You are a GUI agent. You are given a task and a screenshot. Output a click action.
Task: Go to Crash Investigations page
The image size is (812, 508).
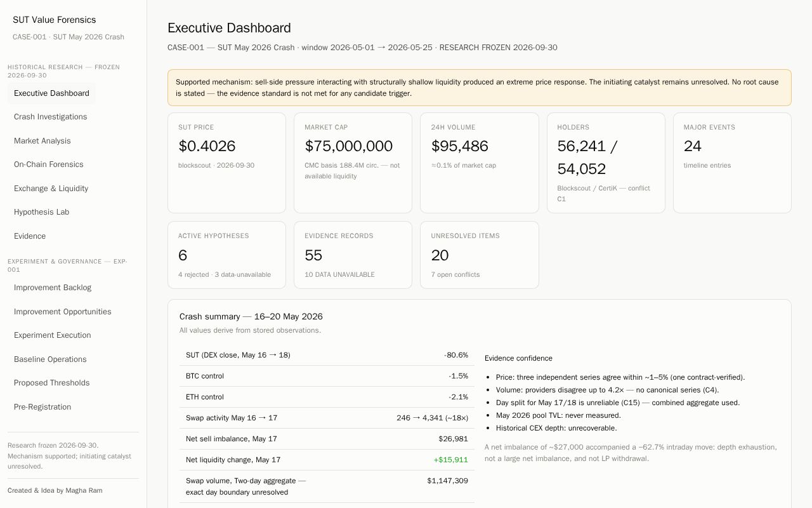tap(50, 117)
